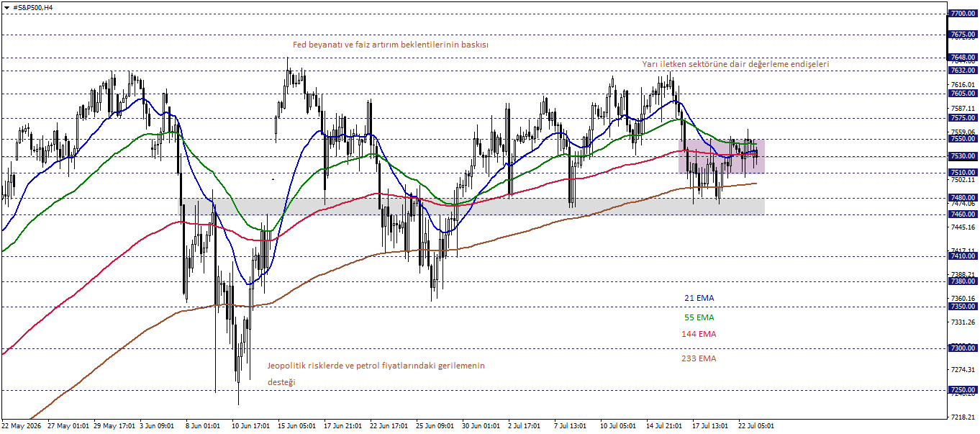
Task: Click the 7300.00 price level label
Action: (x=962, y=348)
